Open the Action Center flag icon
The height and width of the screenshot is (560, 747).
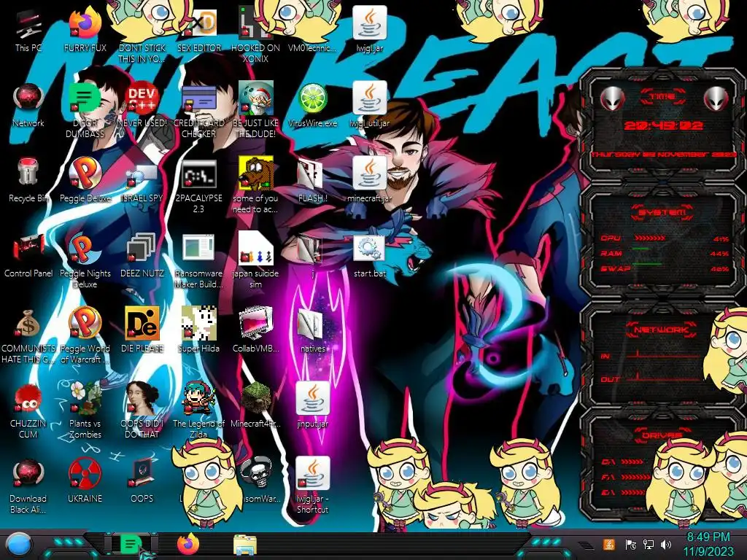(630, 544)
